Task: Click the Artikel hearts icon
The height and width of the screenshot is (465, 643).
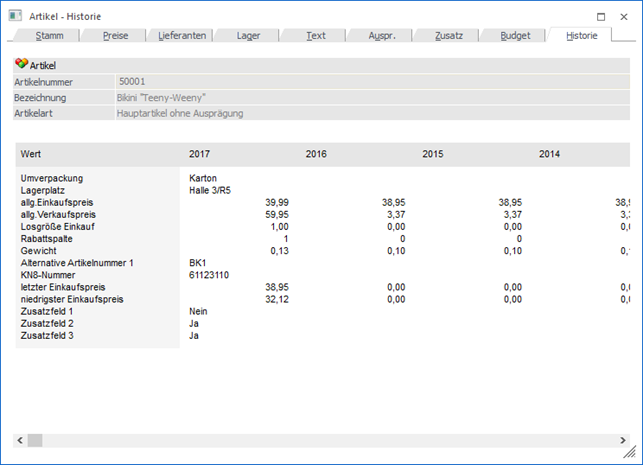Action: [x=20, y=64]
